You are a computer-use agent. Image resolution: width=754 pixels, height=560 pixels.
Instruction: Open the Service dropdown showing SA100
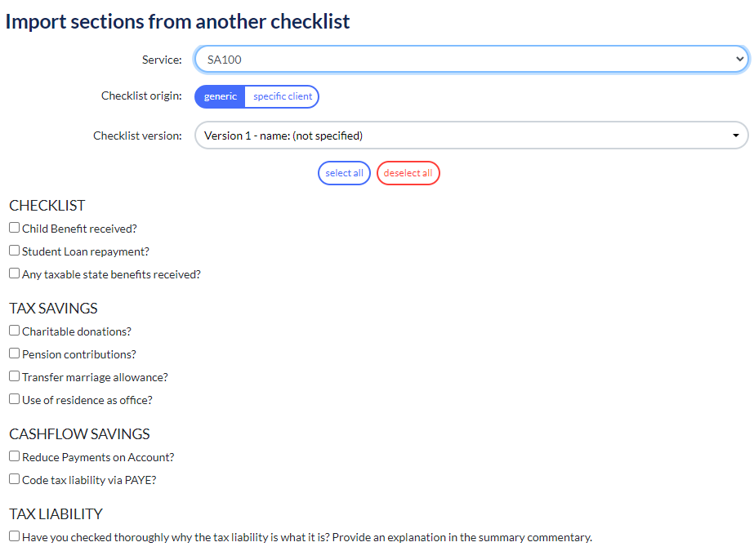click(x=471, y=59)
